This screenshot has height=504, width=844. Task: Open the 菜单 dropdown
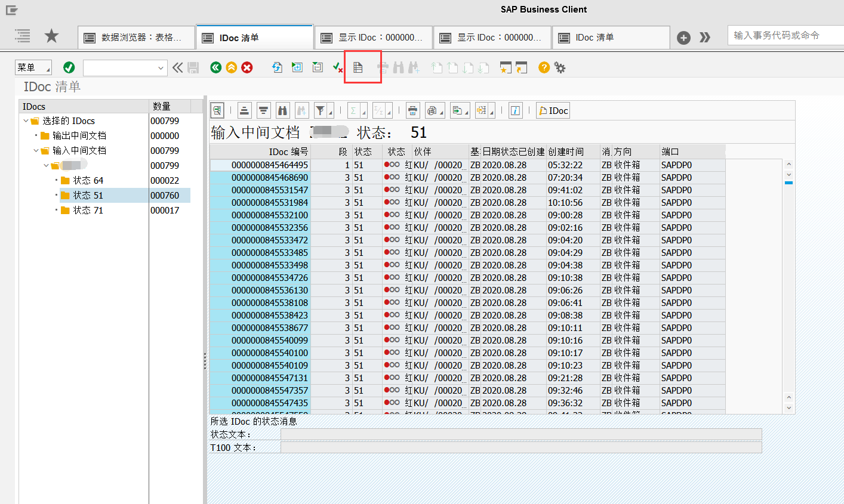coord(33,67)
